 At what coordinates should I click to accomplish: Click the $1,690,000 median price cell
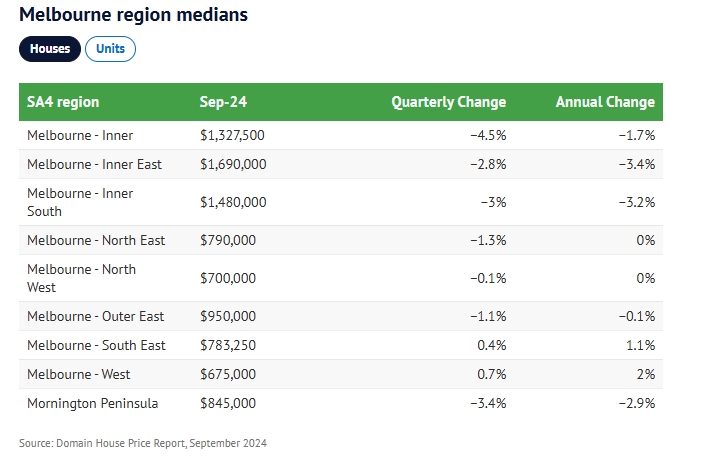point(233,164)
